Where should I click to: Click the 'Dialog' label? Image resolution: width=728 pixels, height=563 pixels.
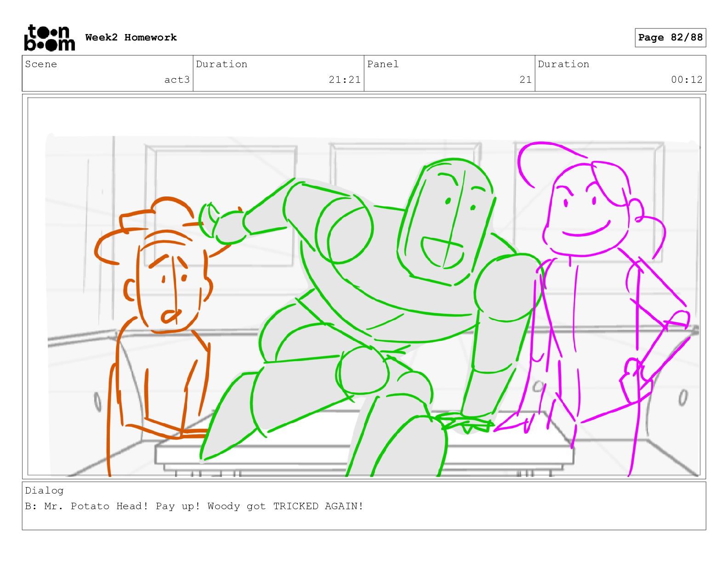pos(44,491)
